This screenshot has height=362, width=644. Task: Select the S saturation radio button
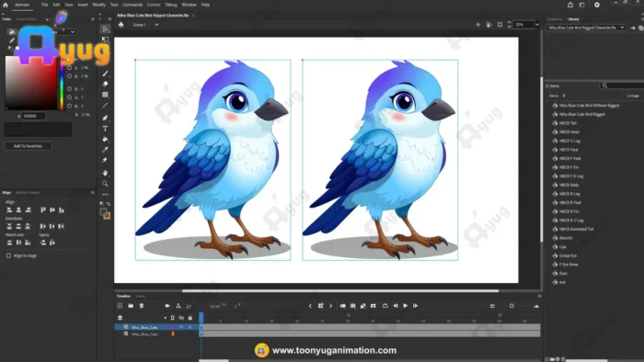(x=69, y=68)
